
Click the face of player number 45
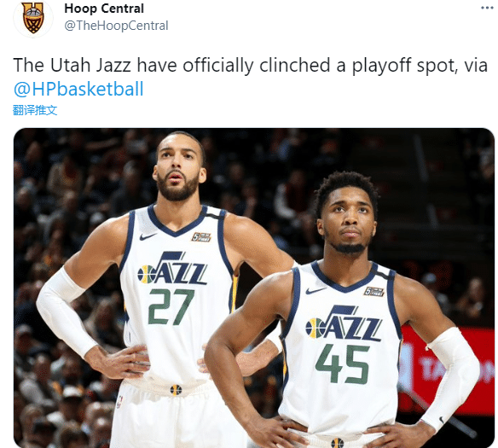(x=349, y=220)
